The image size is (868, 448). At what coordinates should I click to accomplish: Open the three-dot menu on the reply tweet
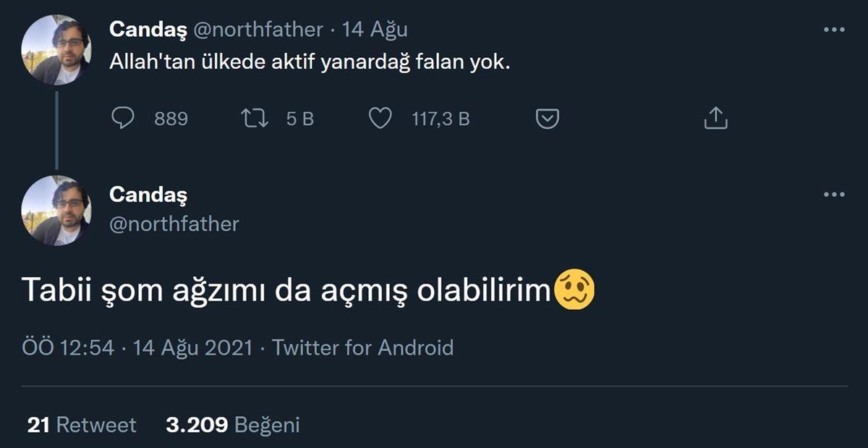tap(833, 194)
